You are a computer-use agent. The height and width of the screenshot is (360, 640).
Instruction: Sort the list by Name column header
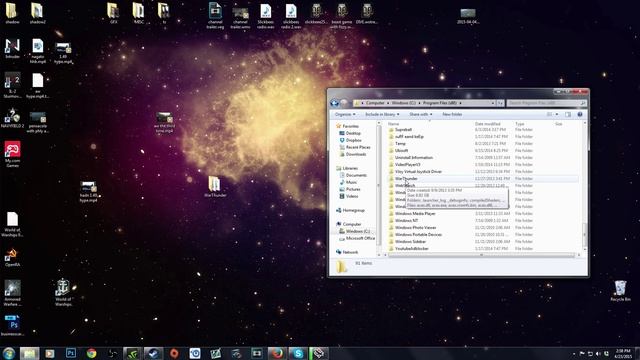click(x=393, y=124)
